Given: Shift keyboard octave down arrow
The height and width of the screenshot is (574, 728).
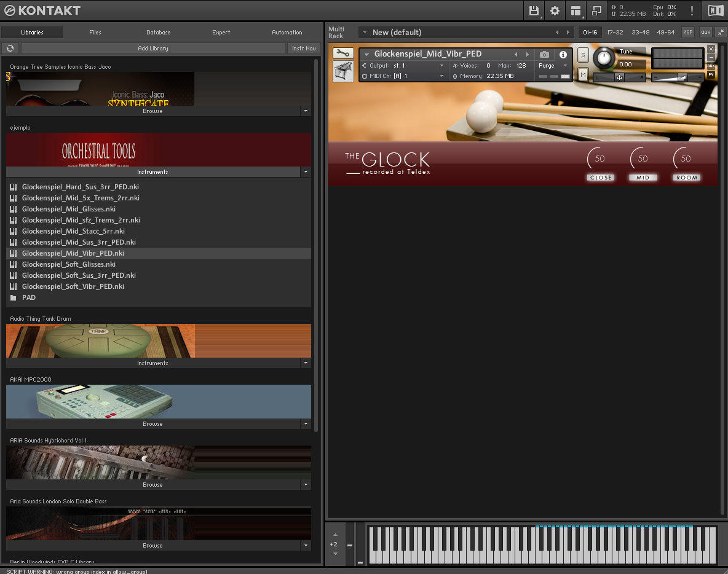Looking at the screenshot, I should pyautogui.click(x=335, y=554).
